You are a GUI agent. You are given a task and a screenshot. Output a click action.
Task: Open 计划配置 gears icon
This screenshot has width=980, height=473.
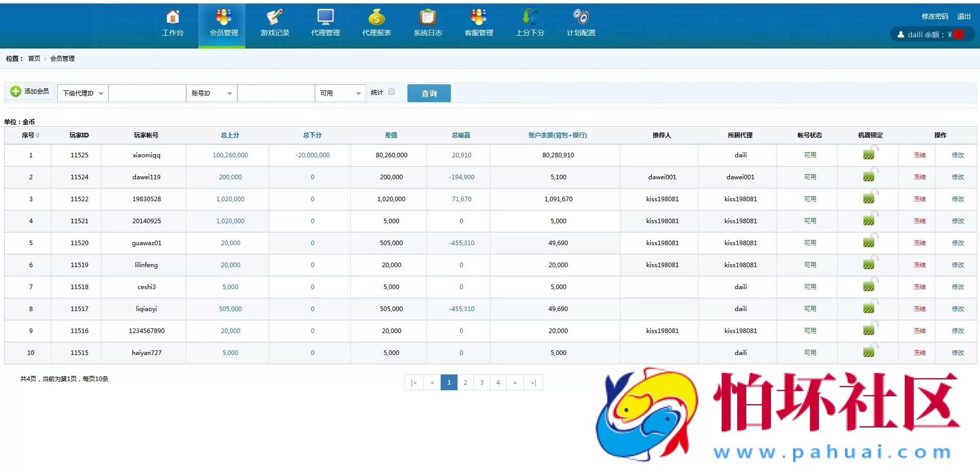[x=581, y=17]
